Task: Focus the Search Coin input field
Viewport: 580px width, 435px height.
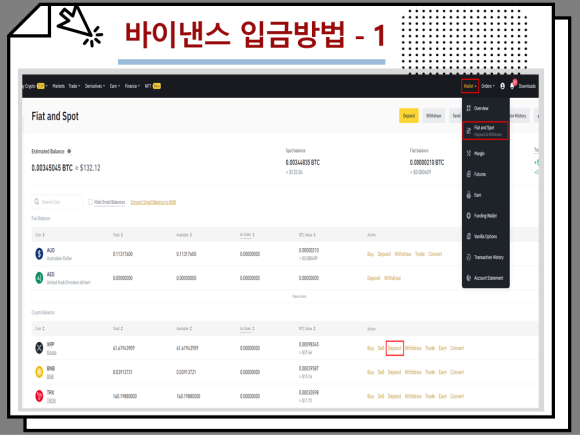Action: 57,202
